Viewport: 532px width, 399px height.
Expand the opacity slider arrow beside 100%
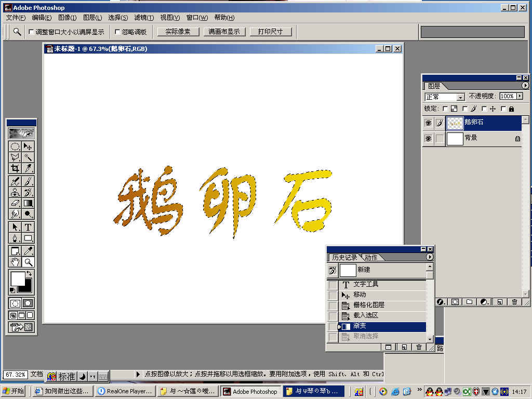click(x=520, y=96)
